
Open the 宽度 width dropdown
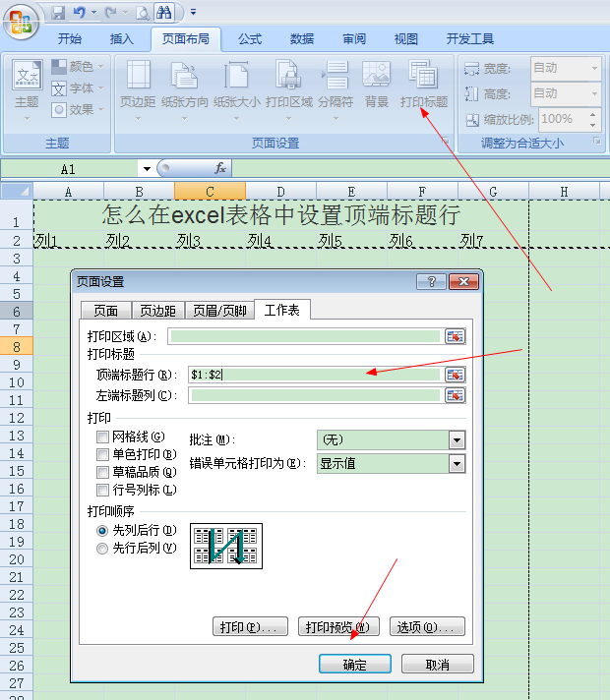click(594, 68)
